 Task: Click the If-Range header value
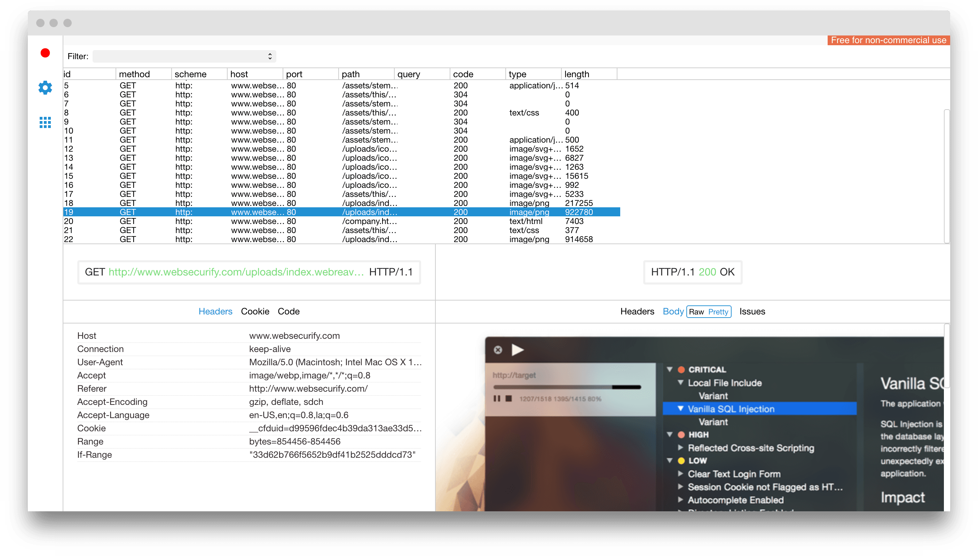(x=332, y=455)
